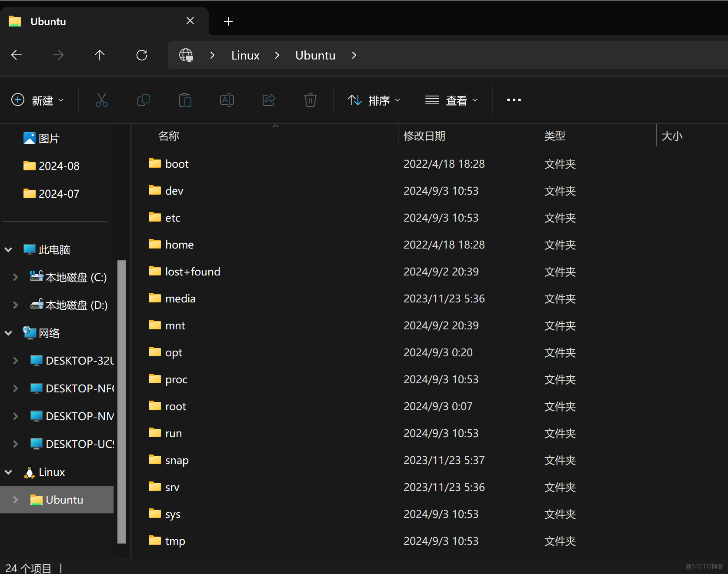Expand the DESKTOP-NF network computer node

pos(15,388)
